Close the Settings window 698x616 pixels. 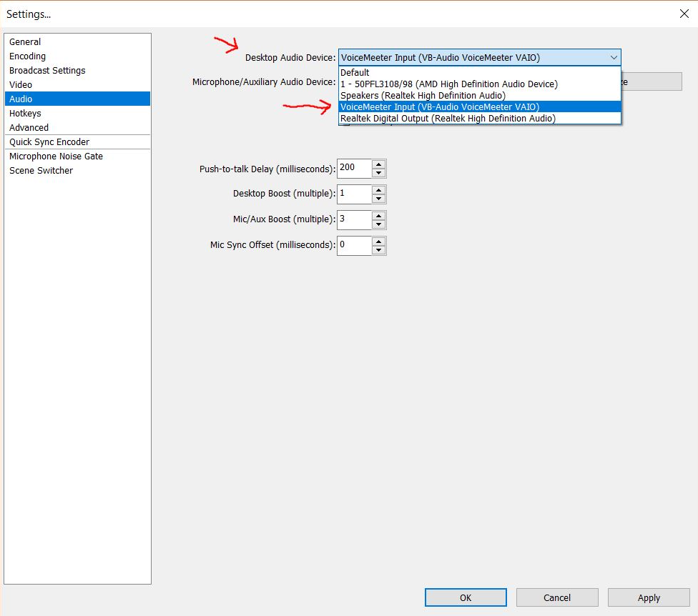684,14
